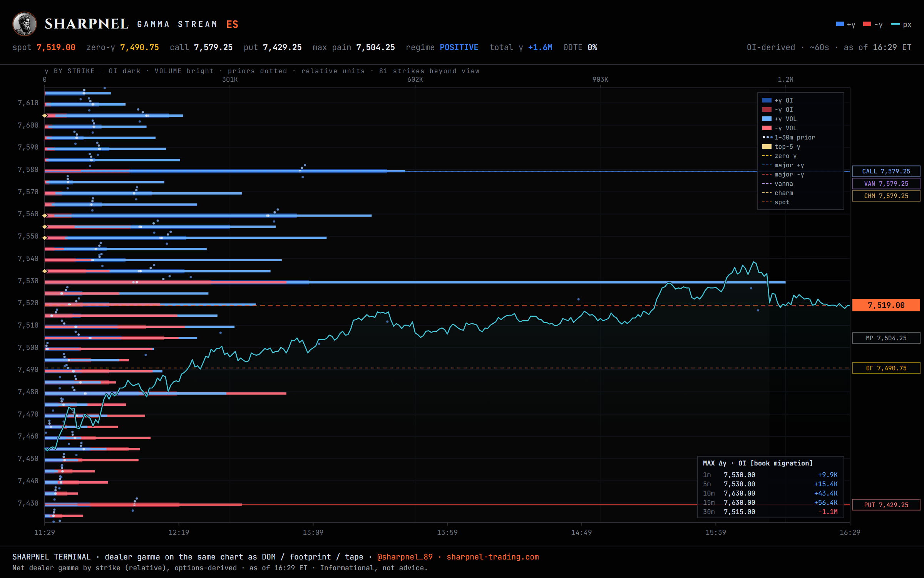Image resolution: width=924 pixels, height=578 pixels.
Task: Click the 7,530 strike axis label
Action: tap(28, 281)
